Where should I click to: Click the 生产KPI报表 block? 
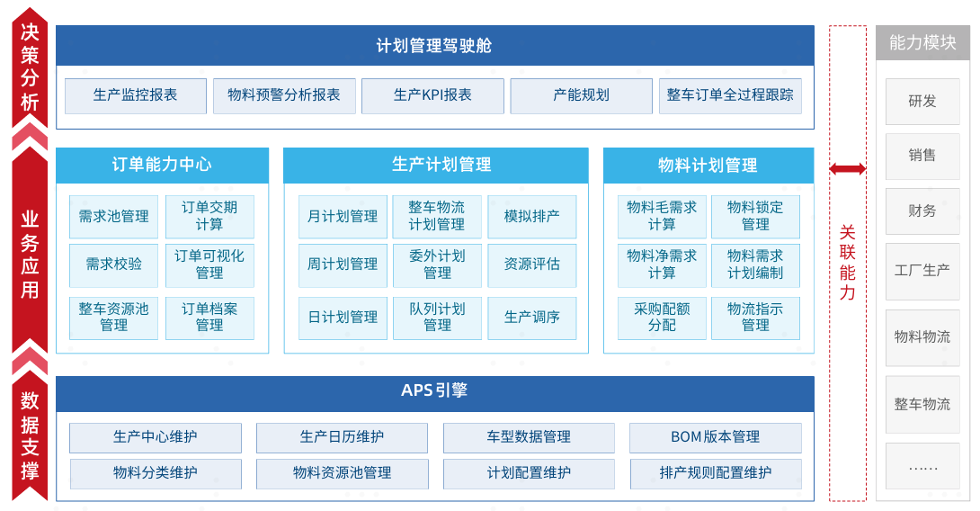click(x=432, y=95)
